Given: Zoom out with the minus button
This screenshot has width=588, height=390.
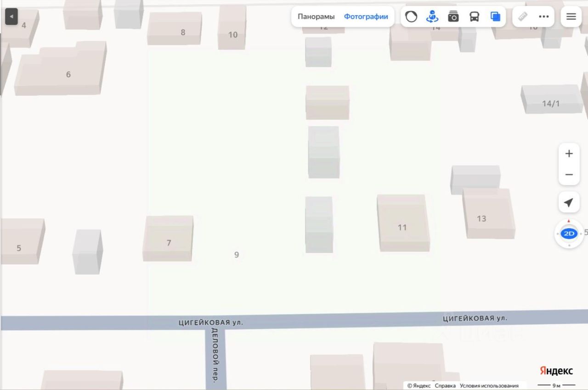Looking at the screenshot, I should pyautogui.click(x=569, y=175).
